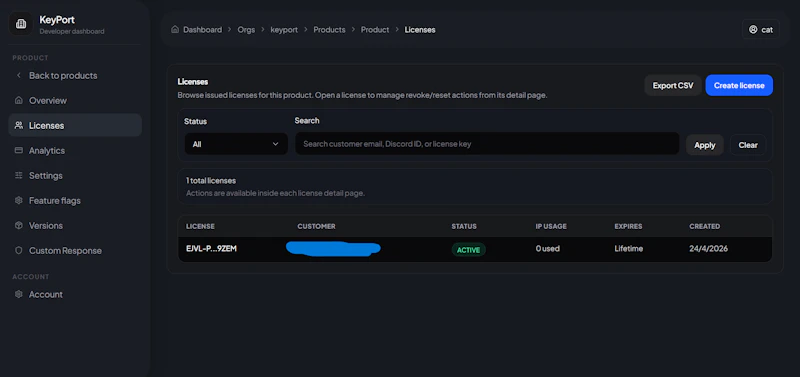800x377 pixels.
Task: Click the Settings sliders icon in sidebar
Action: [19, 175]
